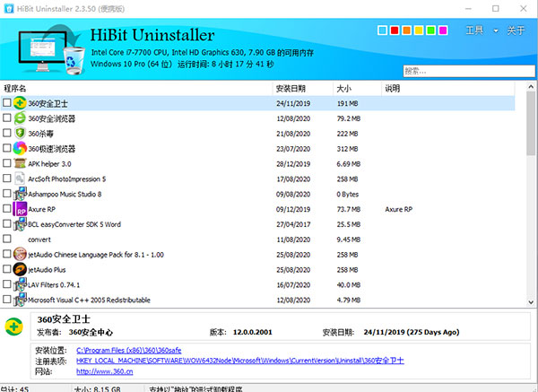Image resolution: width=538 pixels, height=392 pixels.
Task: Check the 360安全浏览器 checkbox
Action: (x=7, y=118)
